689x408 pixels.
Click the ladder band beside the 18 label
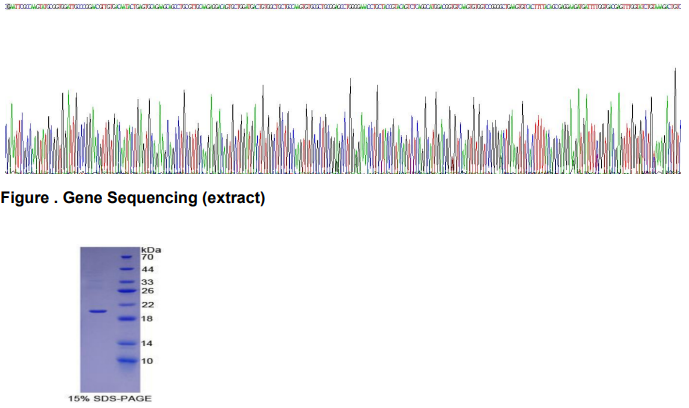tap(125, 318)
